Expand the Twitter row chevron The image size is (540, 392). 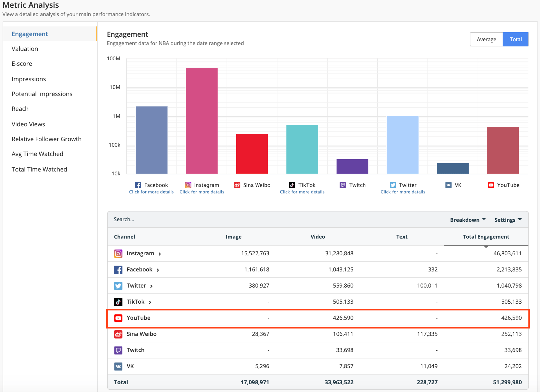point(151,286)
